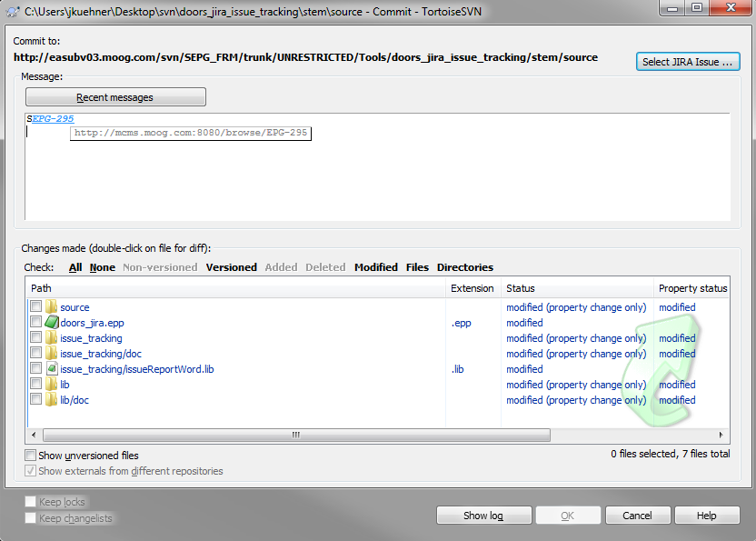The image size is (756, 541).
Task: Click the issueReportWord.lib file icon
Action: coord(52,369)
